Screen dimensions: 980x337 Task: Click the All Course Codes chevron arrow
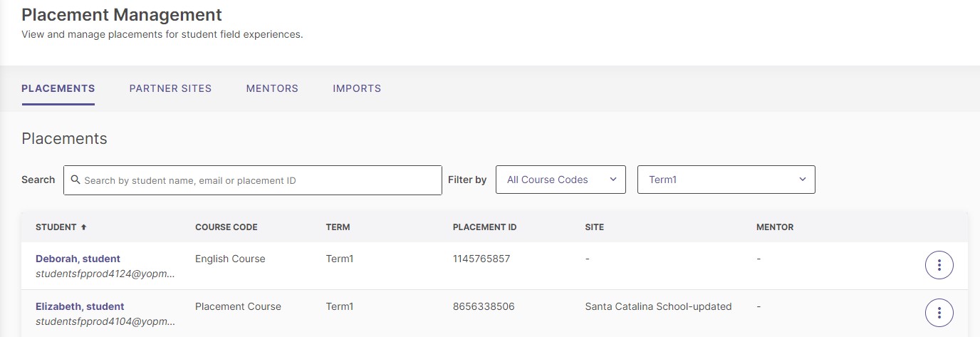coord(613,180)
